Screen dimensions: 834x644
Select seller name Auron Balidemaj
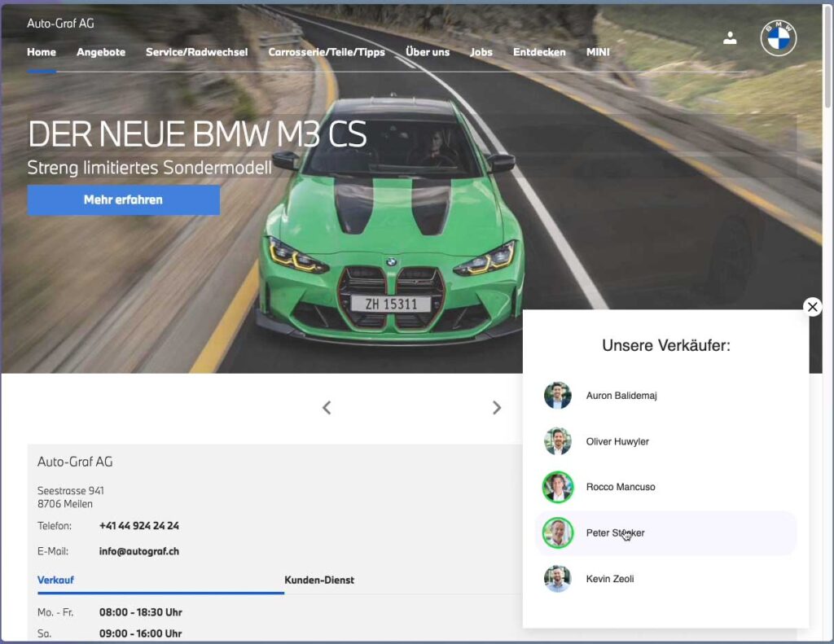tap(621, 396)
